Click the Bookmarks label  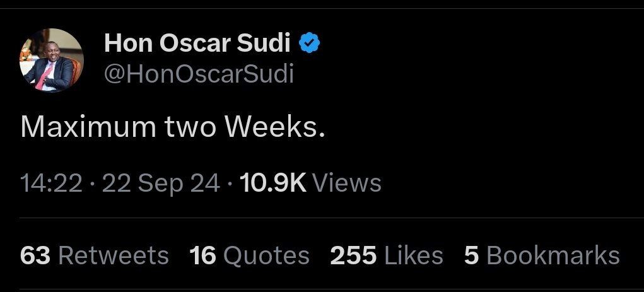553,255
